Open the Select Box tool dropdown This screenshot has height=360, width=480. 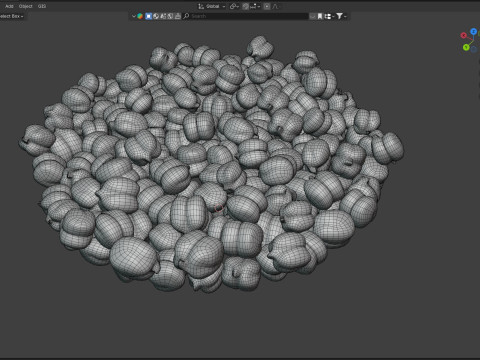pyautogui.click(x=12, y=16)
